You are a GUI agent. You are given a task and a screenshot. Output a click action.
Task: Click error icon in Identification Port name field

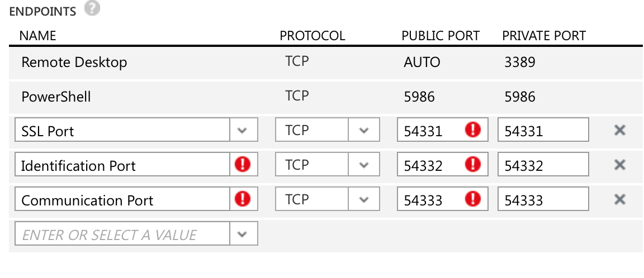(x=242, y=165)
